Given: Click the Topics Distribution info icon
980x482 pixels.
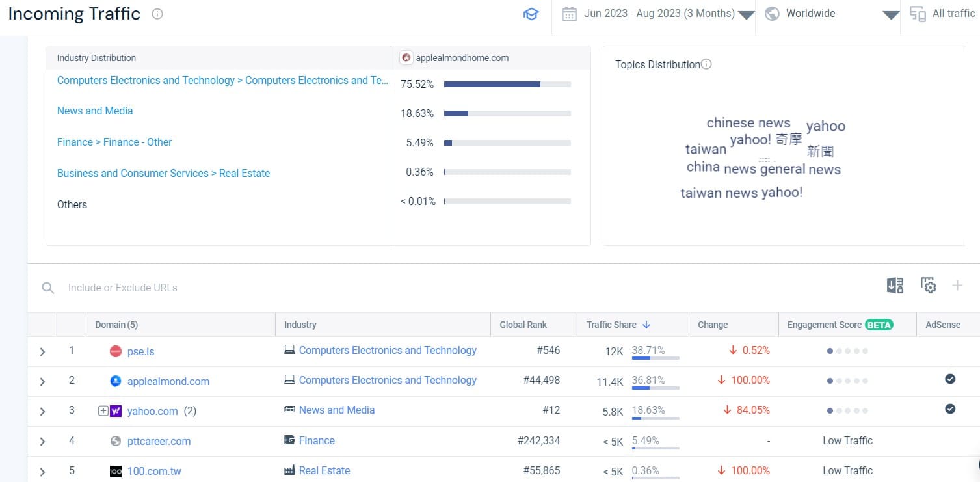Looking at the screenshot, I should (706, 64).
